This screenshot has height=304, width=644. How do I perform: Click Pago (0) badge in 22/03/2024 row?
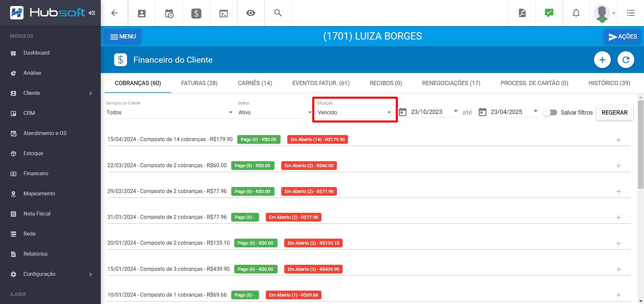253,166
